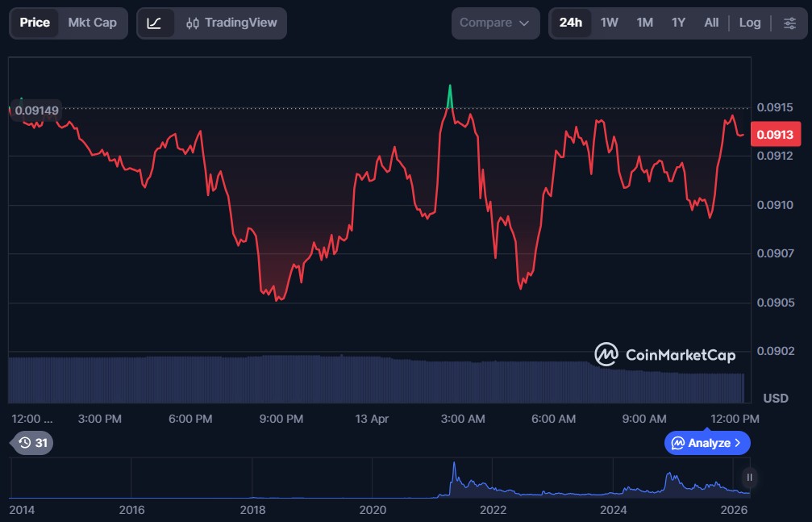812x522 pixels.
Task: Click the history icon labeled 31
Action: 33,443
